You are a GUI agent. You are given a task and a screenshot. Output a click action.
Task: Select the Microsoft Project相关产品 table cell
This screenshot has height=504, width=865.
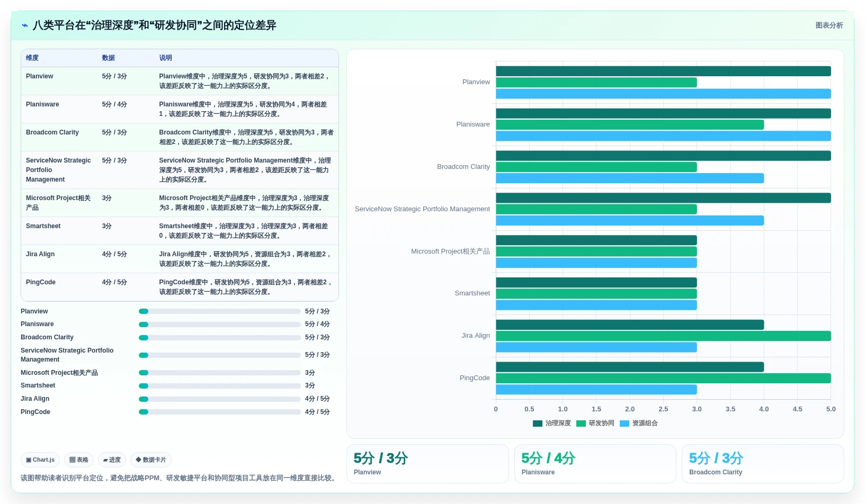point(59,203)
